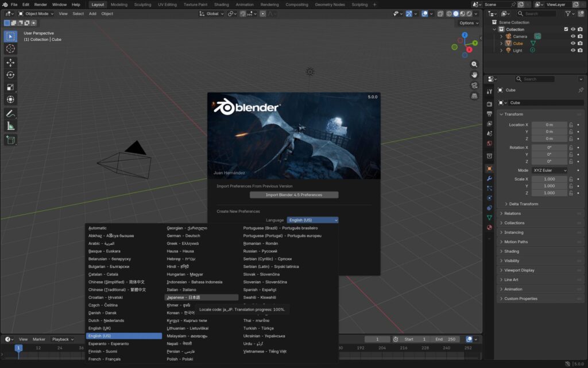Open the Render properties tab

point(489,104)
